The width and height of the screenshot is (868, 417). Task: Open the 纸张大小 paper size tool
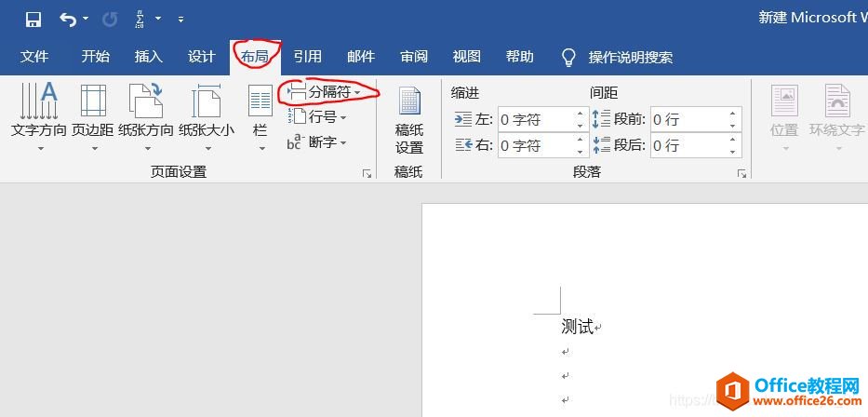(x=207, y=117)
